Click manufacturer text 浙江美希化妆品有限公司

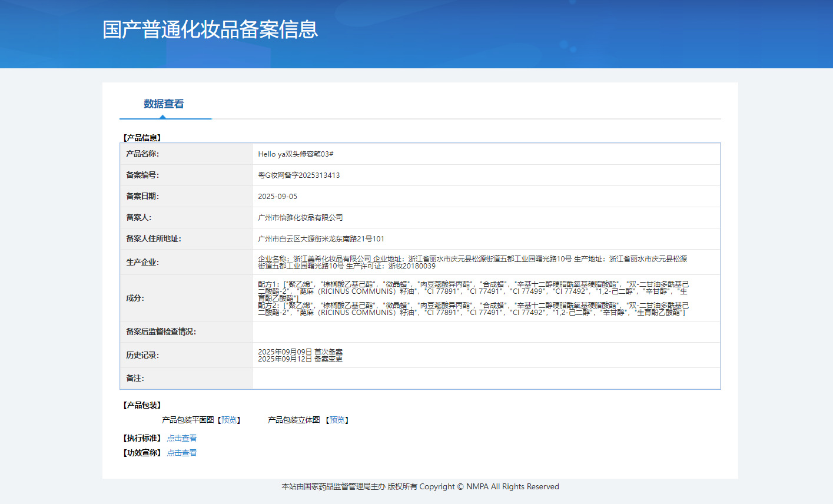coord(333,259)
